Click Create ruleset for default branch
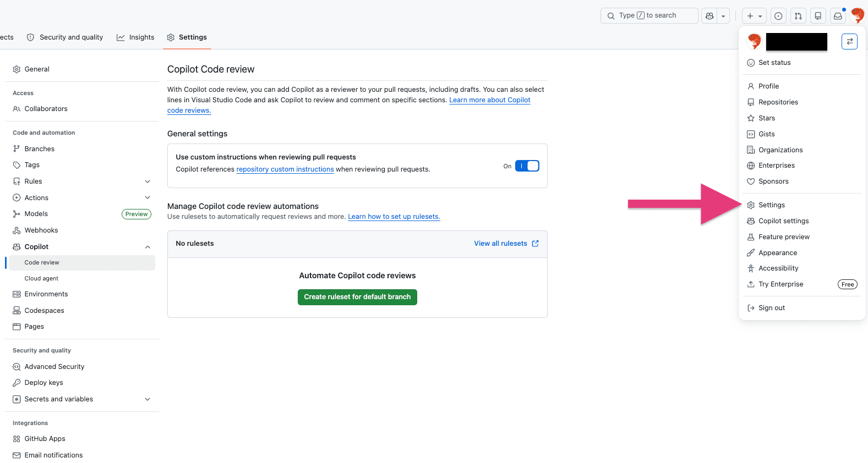This screenshot has width=868, height=463. point(357,297)
